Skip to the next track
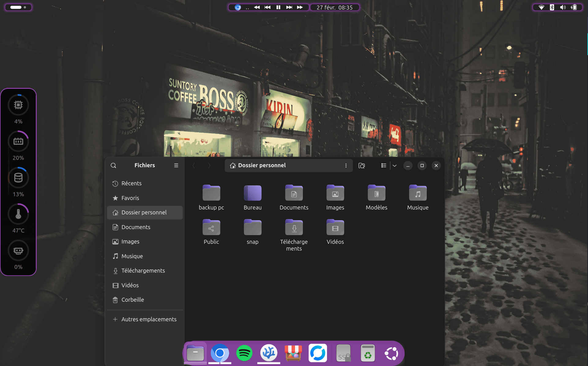Screen dimensions: 588x366 [289, 7]
